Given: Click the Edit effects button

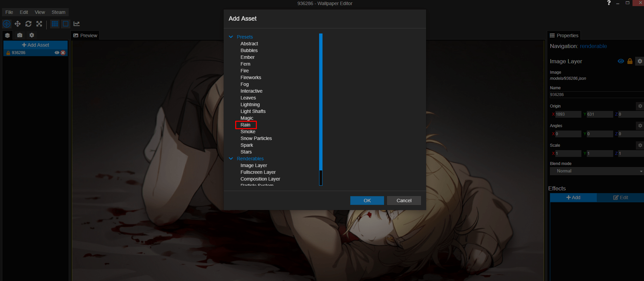Looking at the screenshot, I should coord(621,197).
